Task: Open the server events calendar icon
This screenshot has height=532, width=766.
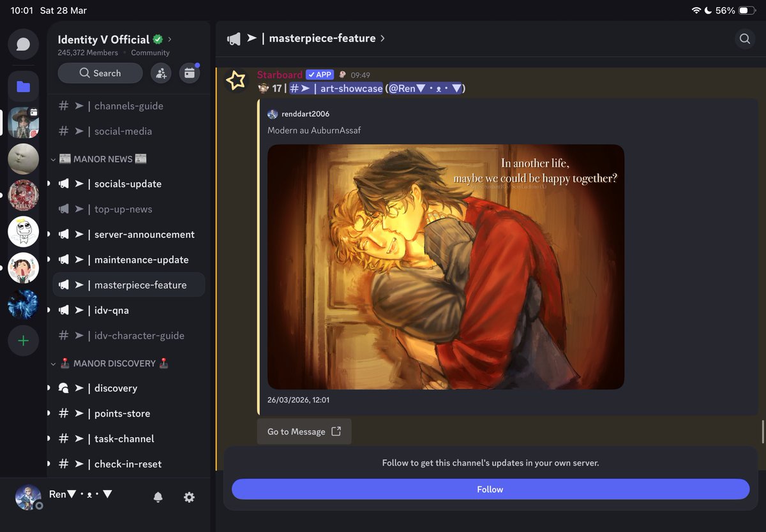Action: (x=190, y=73)
